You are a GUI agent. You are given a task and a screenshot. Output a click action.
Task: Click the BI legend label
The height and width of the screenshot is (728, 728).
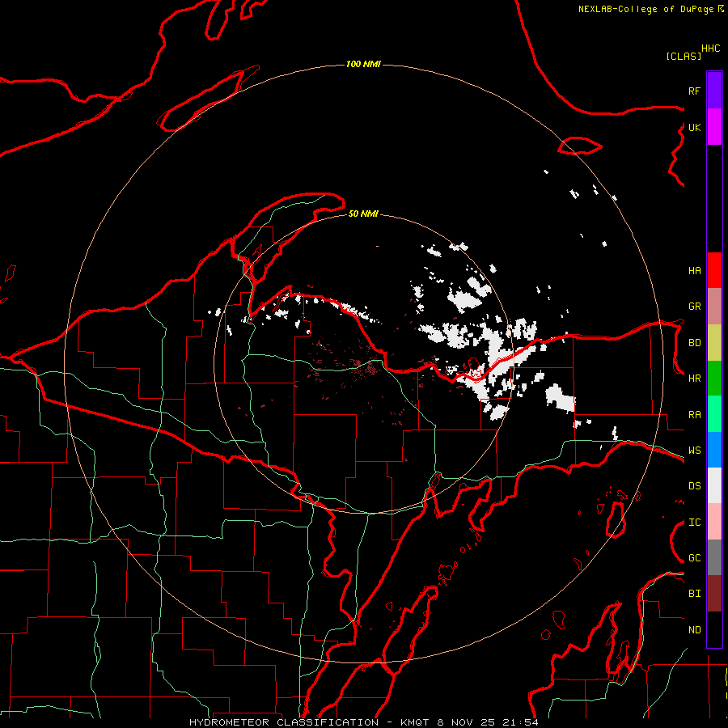click(694, 594)
